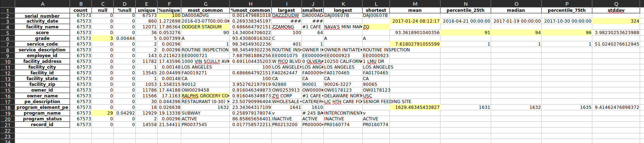Select the '93.3618901040356' mean cell
644x143 pixels.
click(415, 33)
